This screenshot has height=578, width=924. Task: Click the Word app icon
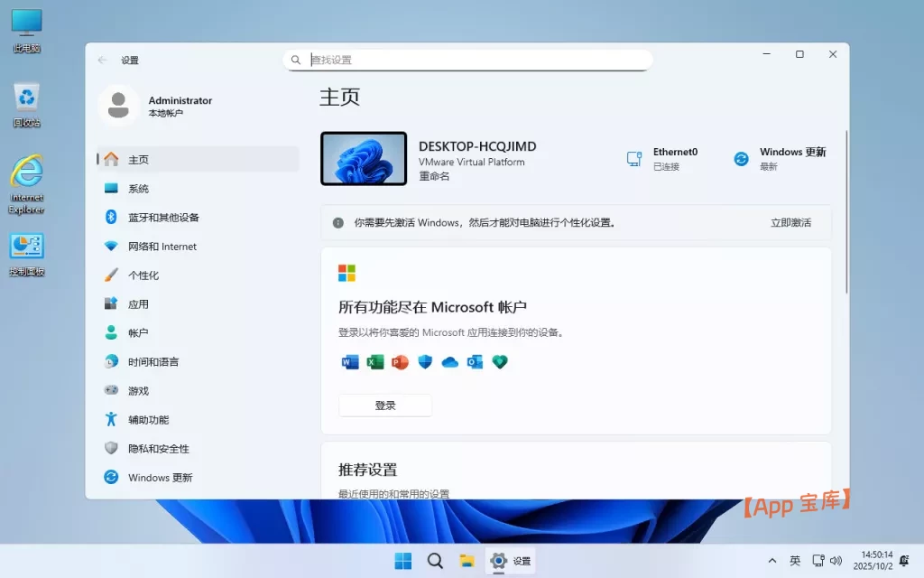click(350, 361)
